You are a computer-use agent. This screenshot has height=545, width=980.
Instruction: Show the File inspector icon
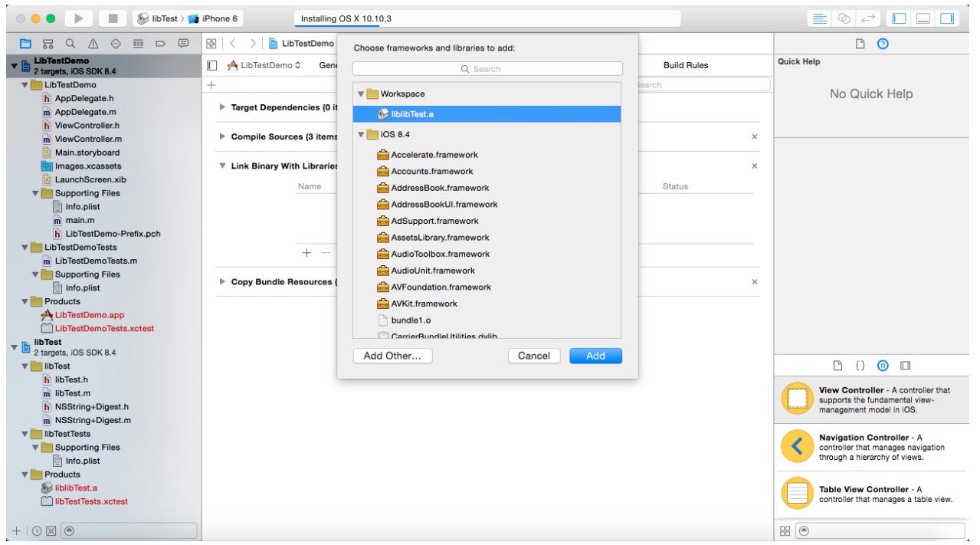pyautogui.click(x=860, y=44)
